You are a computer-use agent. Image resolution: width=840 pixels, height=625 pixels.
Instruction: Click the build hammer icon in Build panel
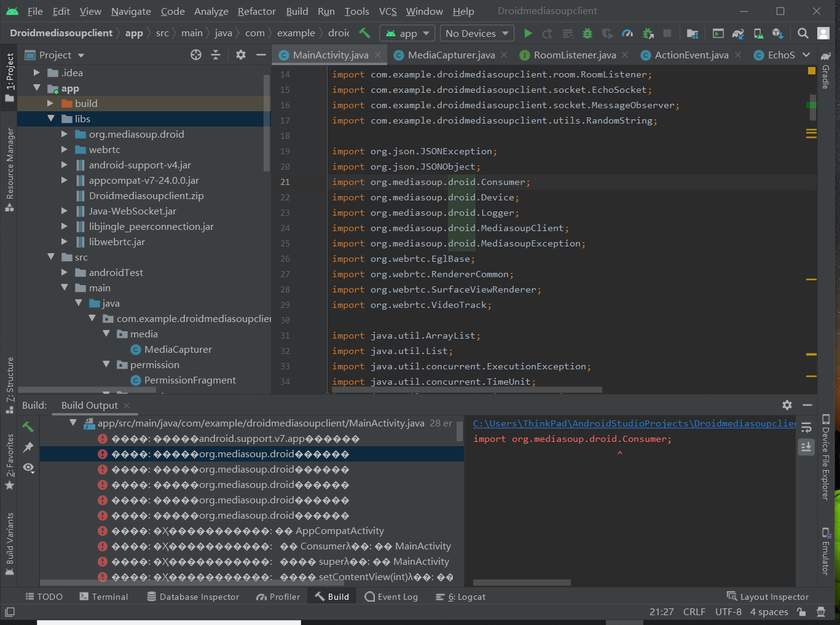(x=28, y=426)
